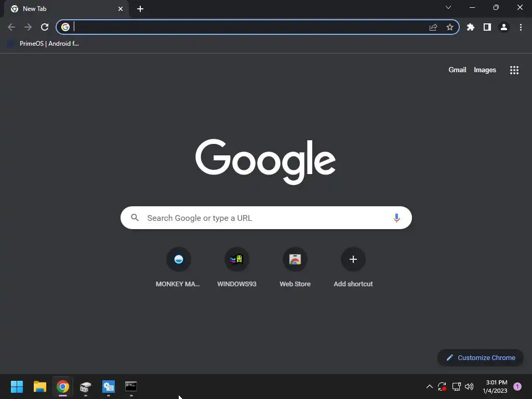The width and height of the screenshot is (532, 399).
Task: Click Chrome icon in taskbar
Action: click(x=63, y=387)
